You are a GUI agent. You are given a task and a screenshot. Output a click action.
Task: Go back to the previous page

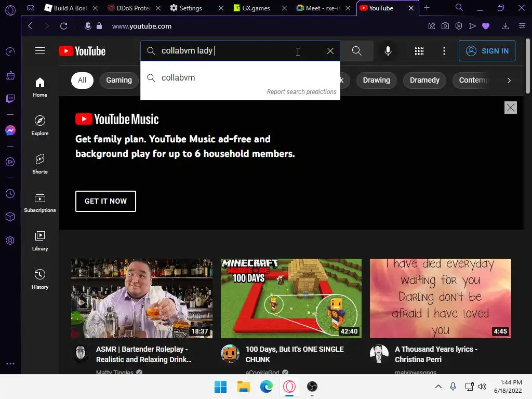click(x=30, y=26)
